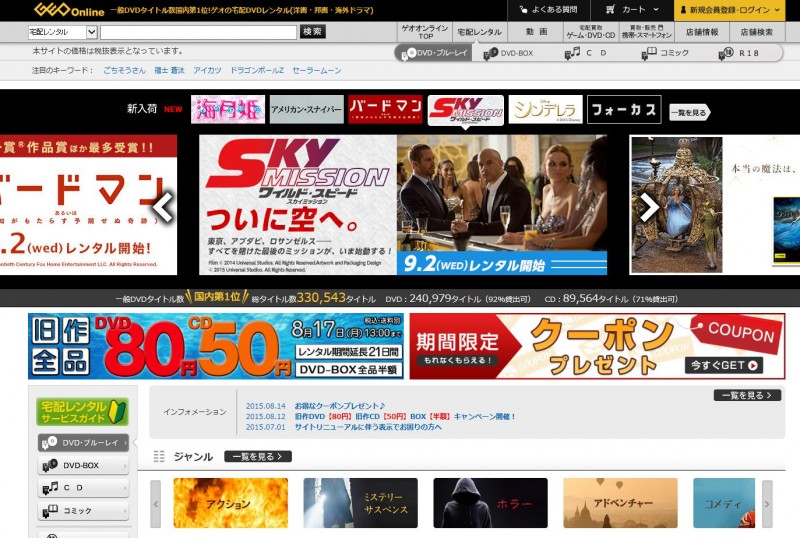Viewport: 800px width, 538px height.
Task: Click the 検索 search button
Action: coord(312,32)
